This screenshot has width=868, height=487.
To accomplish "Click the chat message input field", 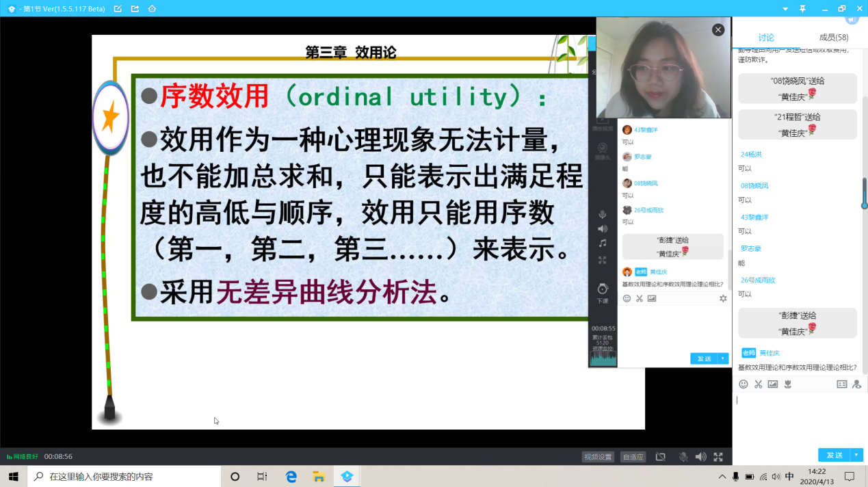I will click(x=797, y=417).
